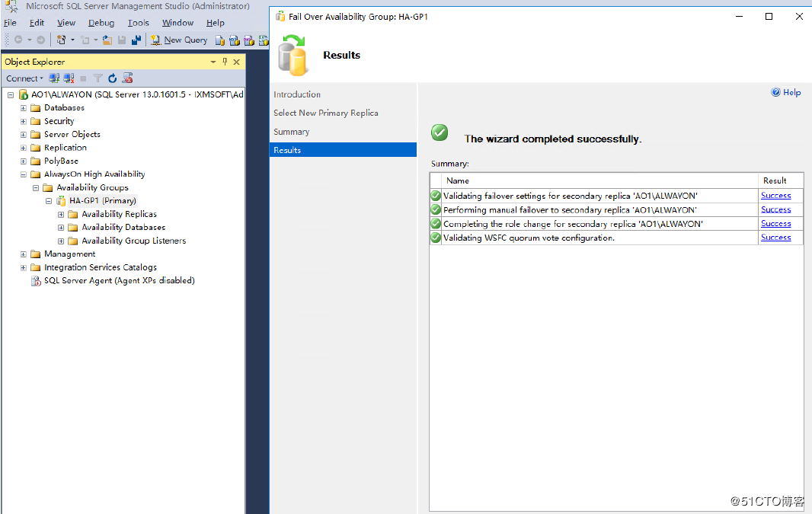812x514 pixels.
Task: Click the Disconnect server icon
Action: click(69, 78)
